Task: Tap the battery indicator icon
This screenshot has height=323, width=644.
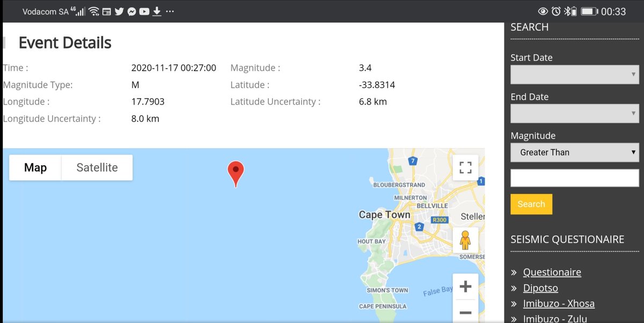Action: pos(589,11)
